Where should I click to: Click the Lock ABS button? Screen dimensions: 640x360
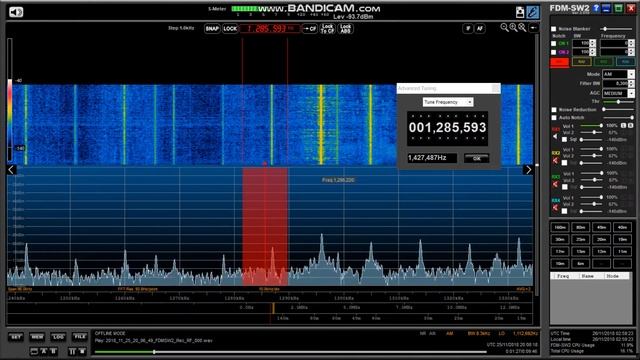tap(345, 29)
